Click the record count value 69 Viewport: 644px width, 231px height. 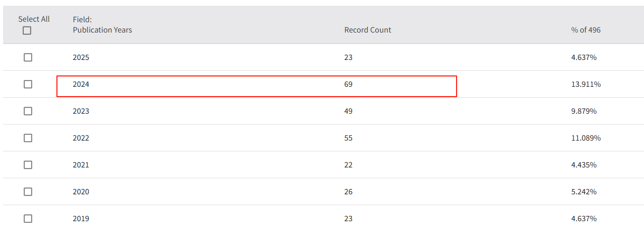coord(348,84)
